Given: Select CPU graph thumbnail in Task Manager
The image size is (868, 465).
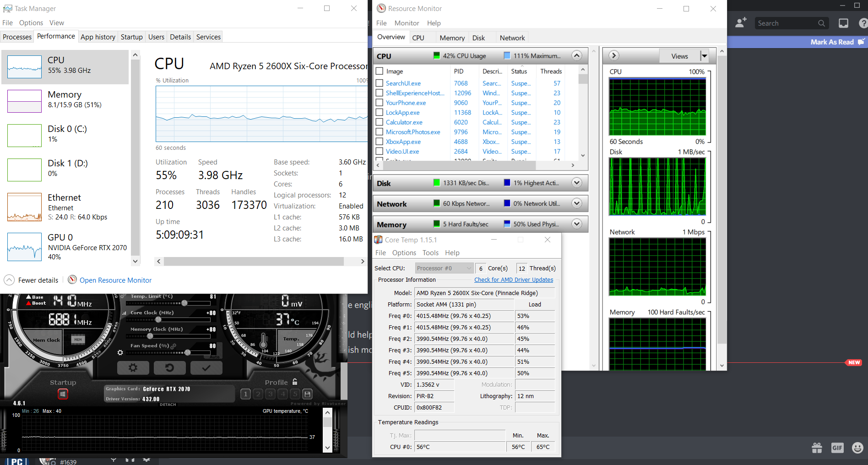Looking at the screenshot, I should pyautogui.click(x=25, y=67).
